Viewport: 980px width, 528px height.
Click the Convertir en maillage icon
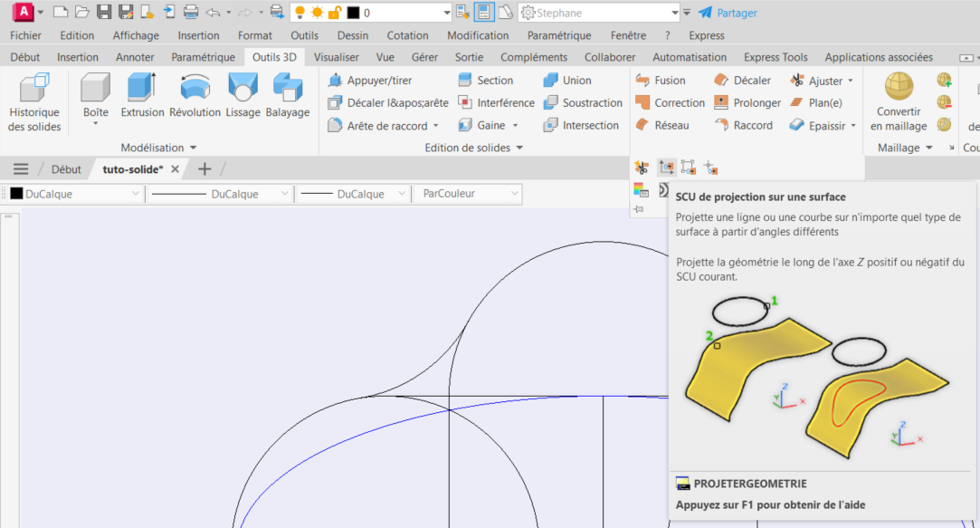[x=899, y=88]
